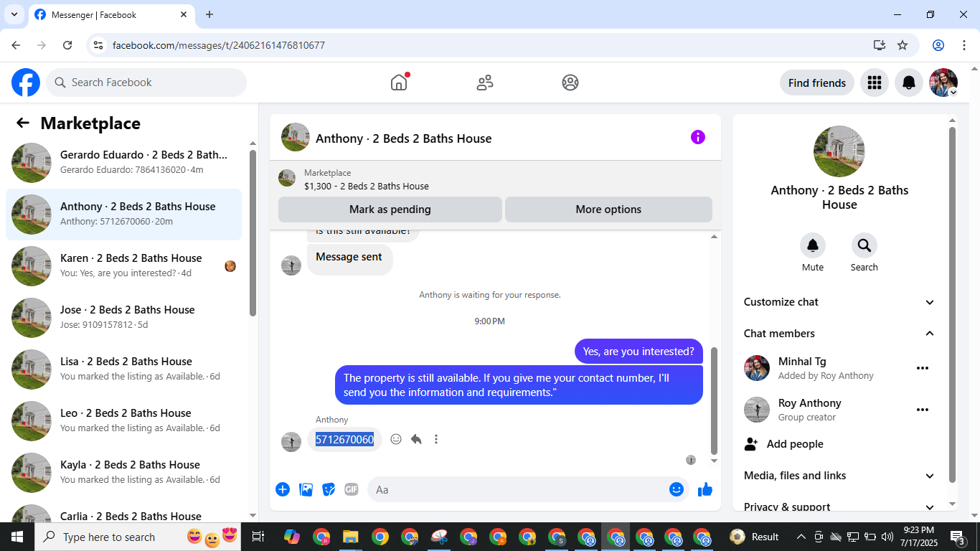Image resolution: width=980 pixels, height=551 pixels.
Task: Open Leo's 2 Beds 2 Baths conversation
Action: tap(124, 421)
